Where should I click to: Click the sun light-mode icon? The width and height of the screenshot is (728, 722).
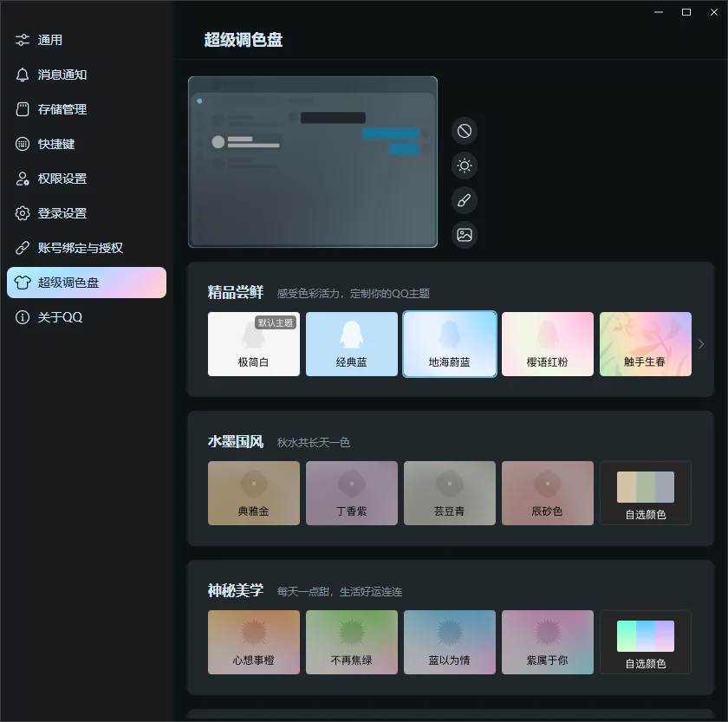tap(465, 166)
